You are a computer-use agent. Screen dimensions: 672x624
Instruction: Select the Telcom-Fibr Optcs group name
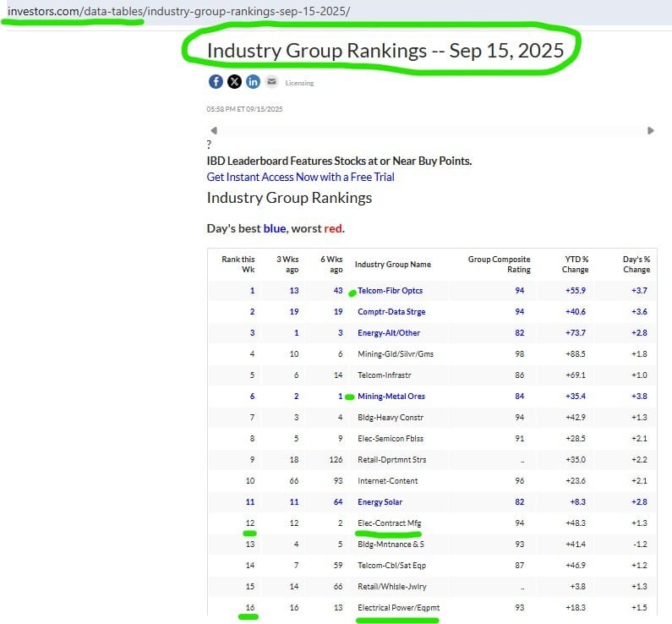tap(390, 291)
